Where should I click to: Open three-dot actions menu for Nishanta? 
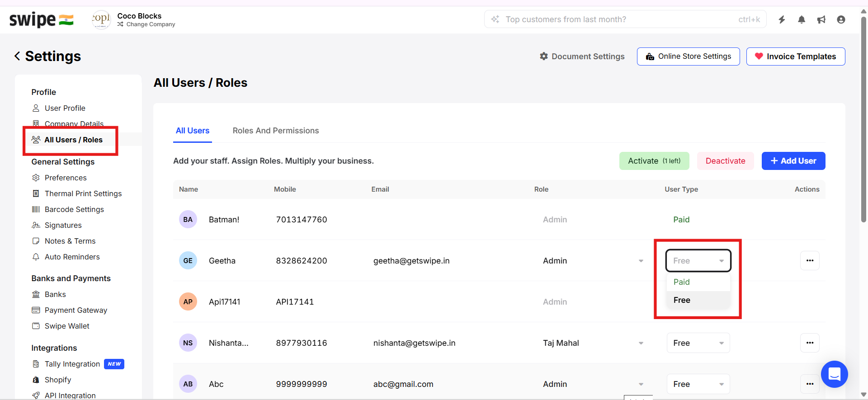pyautogui.click(x=810, y=343)
